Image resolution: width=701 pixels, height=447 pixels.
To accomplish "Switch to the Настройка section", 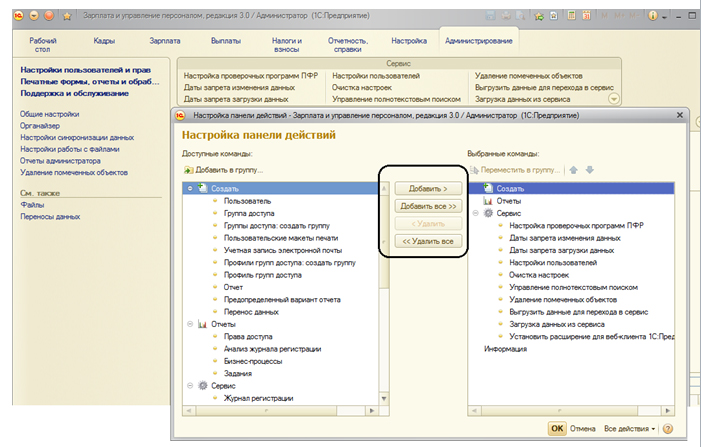I will (x=409, y=41).
